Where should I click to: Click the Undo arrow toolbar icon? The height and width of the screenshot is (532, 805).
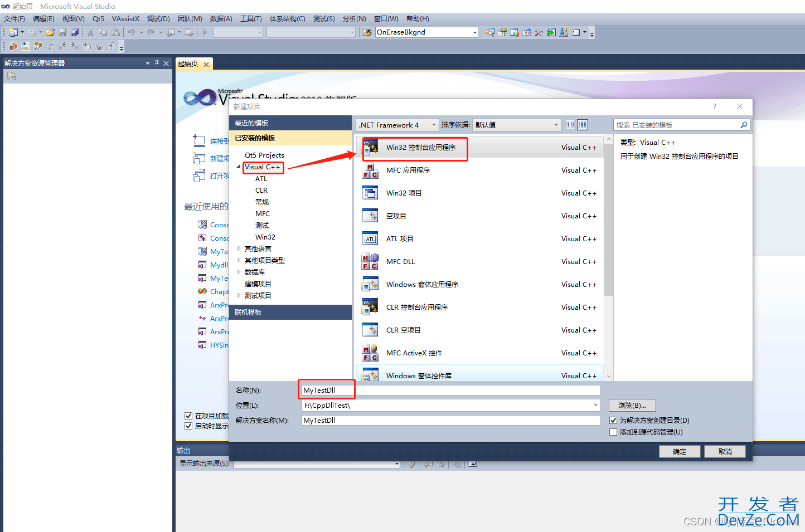pos(132,32)
